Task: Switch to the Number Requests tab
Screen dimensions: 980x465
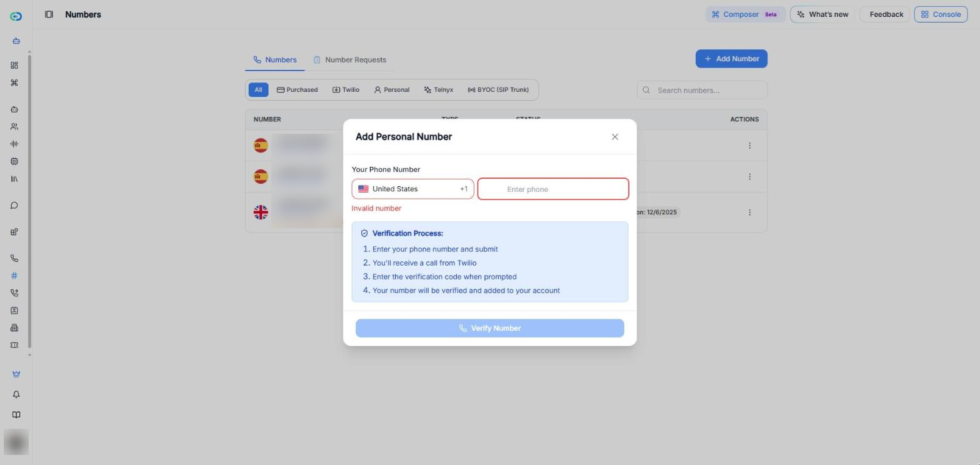Action: coord(349,60)
